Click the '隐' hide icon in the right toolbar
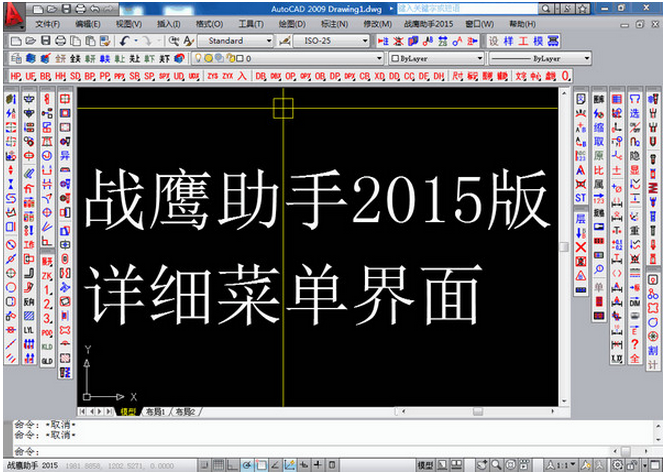The image size is (671, 474). pyautogui.click(x=635, y=156)
